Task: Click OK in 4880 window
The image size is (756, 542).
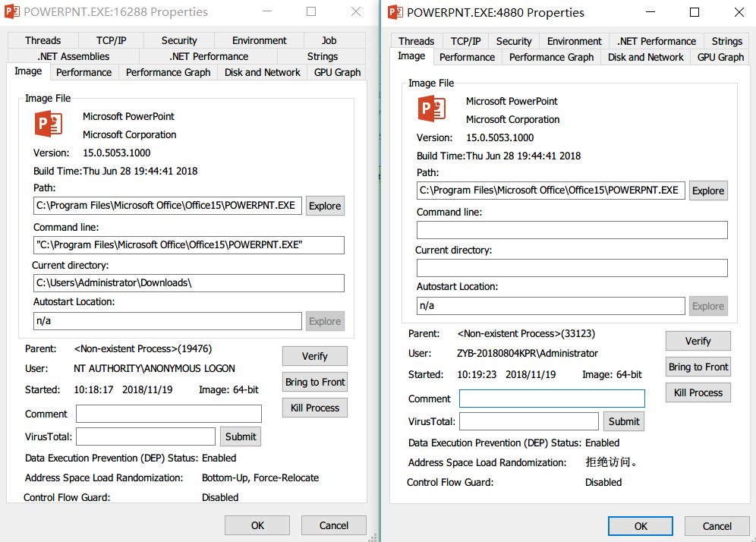Action: [x=641, y=526]
